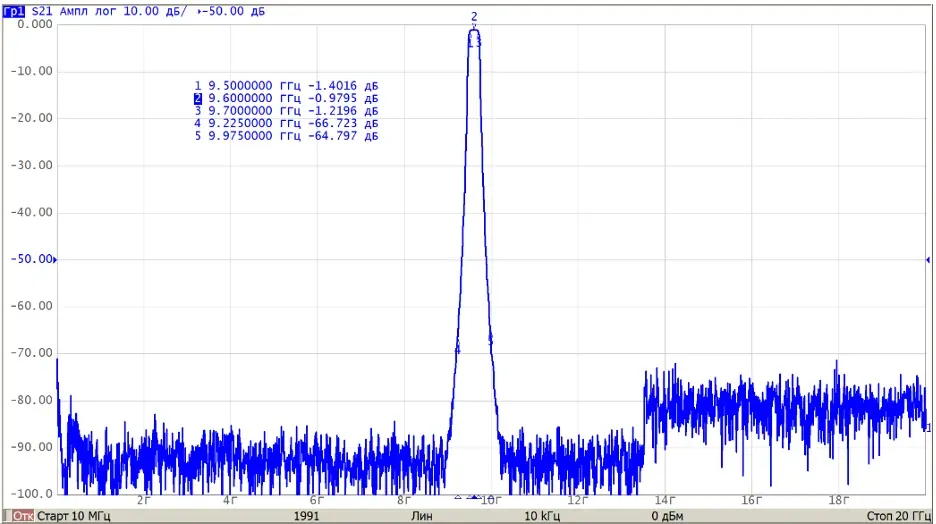Click the -10.00 axis label

click(x=32, y=71)
